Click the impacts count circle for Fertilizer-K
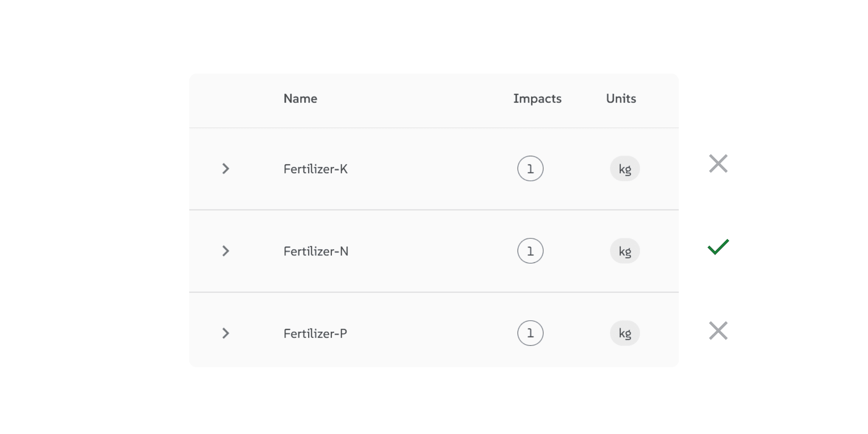 point(530,169)
